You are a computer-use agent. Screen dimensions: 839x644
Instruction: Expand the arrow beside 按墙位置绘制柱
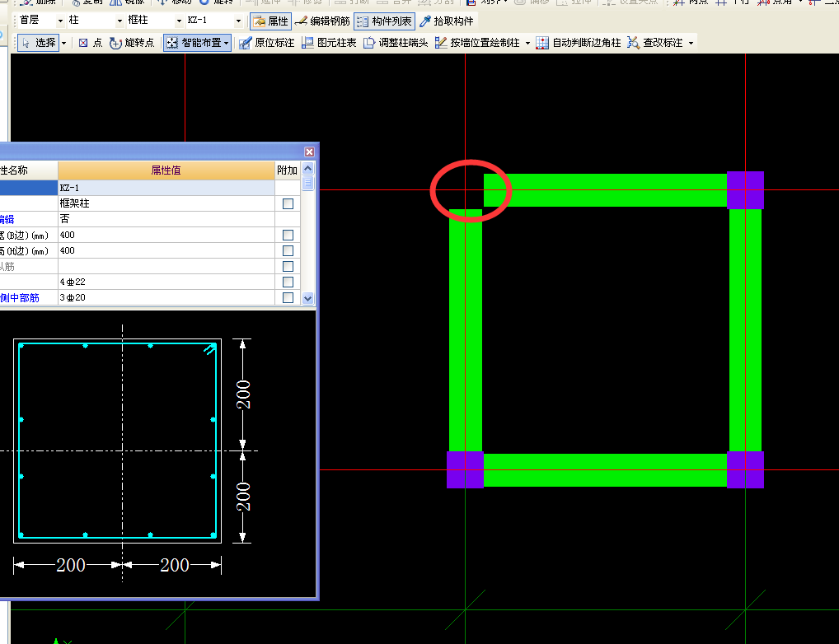click(x=527, y=43)
